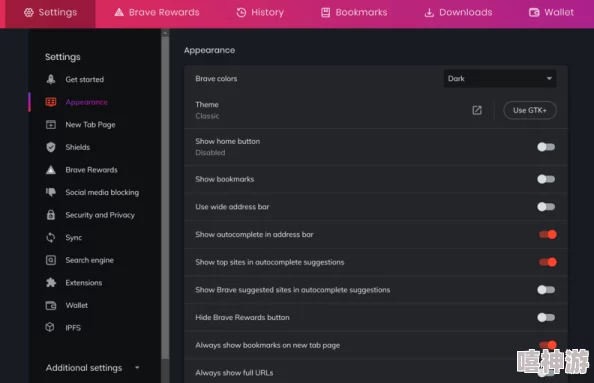Open New Tab Page settings
The height and width of the screenshot is (383, 594).
[90, 125]
